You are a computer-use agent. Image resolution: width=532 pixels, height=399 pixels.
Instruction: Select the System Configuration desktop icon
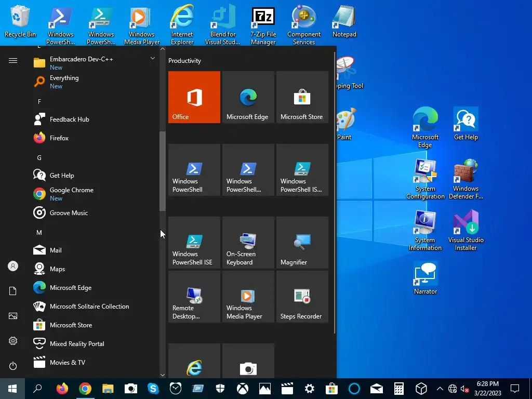point(425,179)
